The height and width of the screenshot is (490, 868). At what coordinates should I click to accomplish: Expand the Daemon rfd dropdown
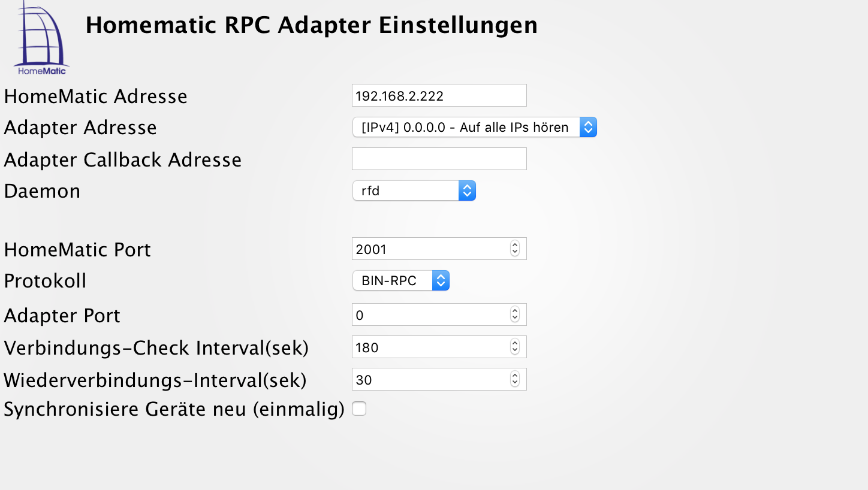click(414, 190)
